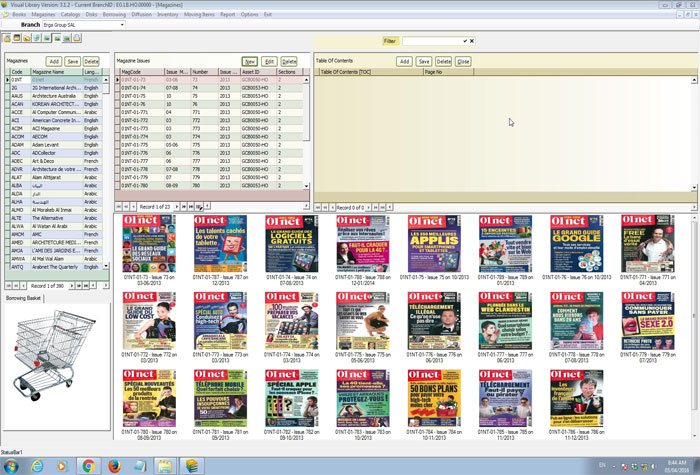Add an entry to the Table Of Contents
This screenshot has height=475, width=700.
coord(404,62)
